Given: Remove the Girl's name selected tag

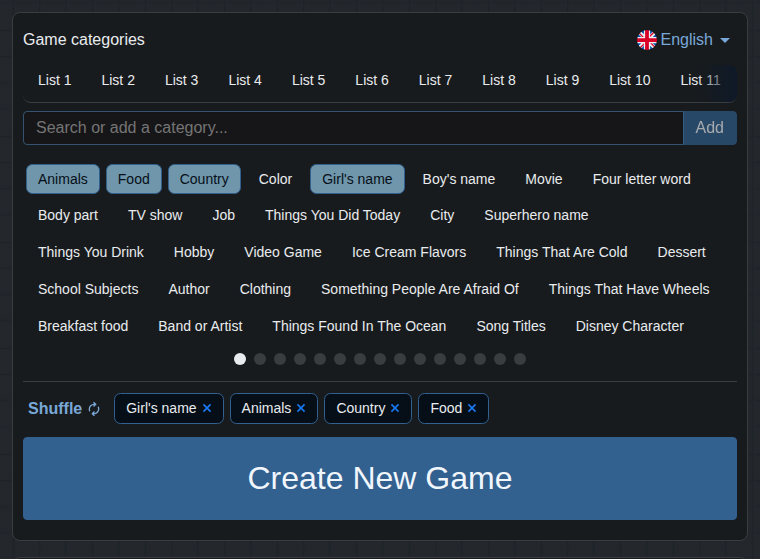Looking at the screenshot, I should 207,408.
